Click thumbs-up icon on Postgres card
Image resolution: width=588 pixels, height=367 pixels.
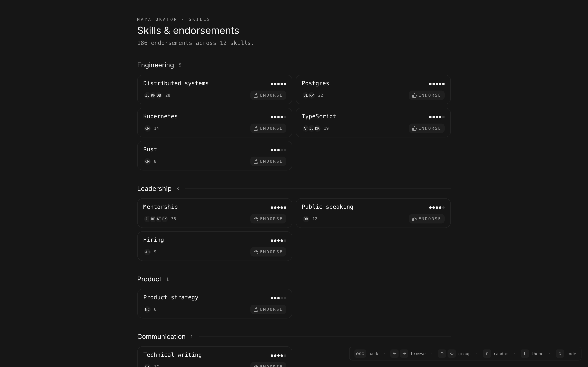(414, 95)
